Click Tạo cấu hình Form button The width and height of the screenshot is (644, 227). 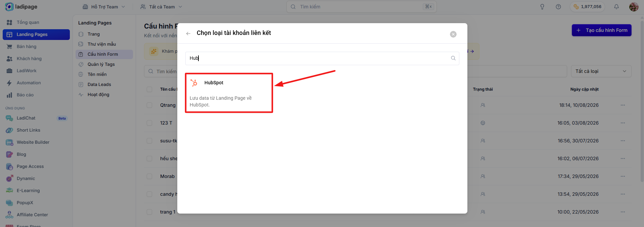pos(602,30)
